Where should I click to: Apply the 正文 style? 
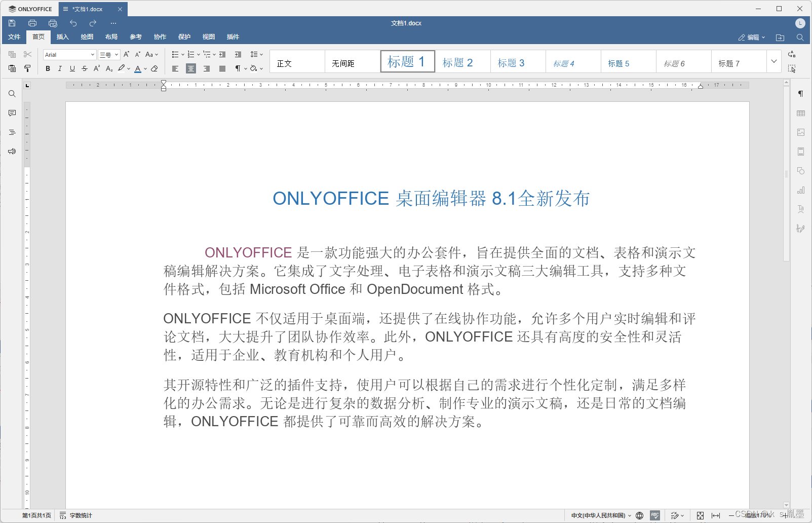click(x=297, y=62)
